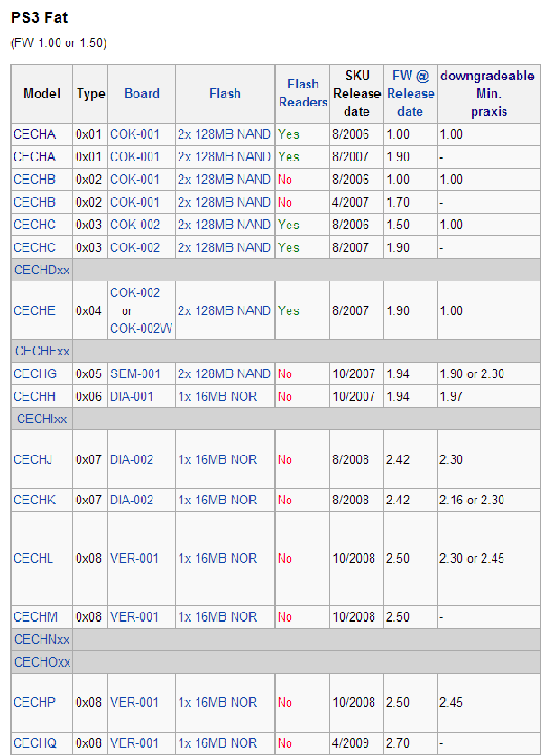Select the '0x04' type cell

pos(88,310)
